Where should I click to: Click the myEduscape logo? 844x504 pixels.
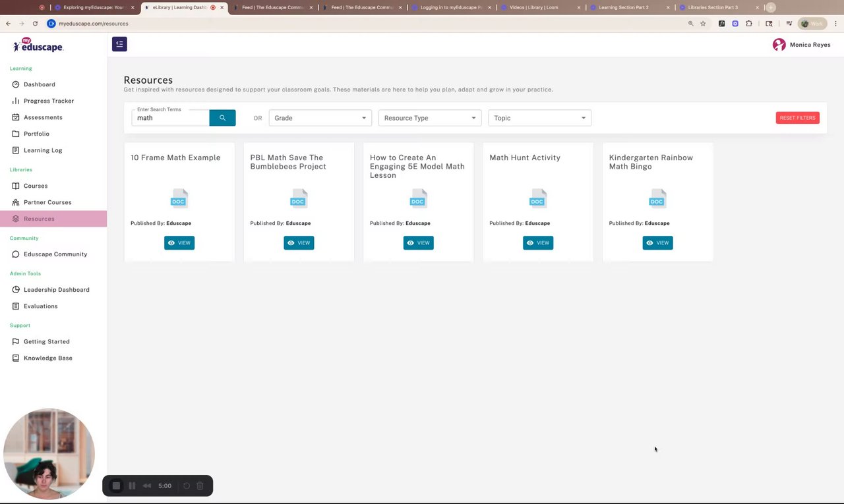click(38, 45)
